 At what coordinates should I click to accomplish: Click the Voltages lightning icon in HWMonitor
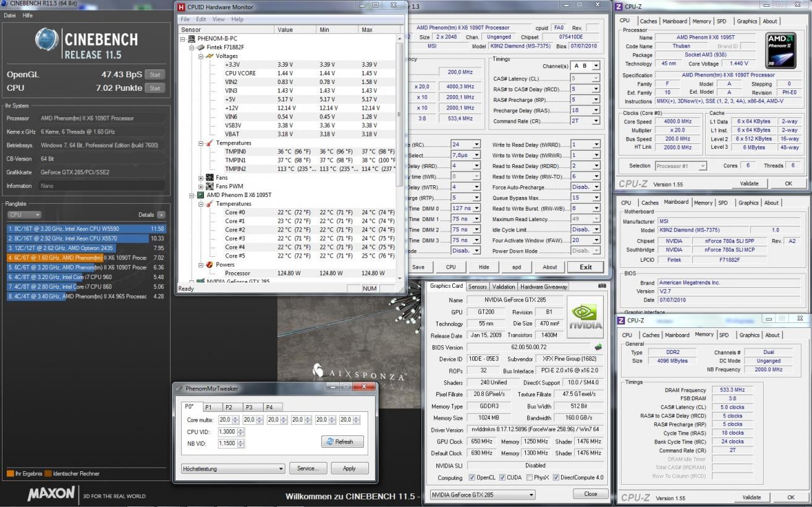210,56
